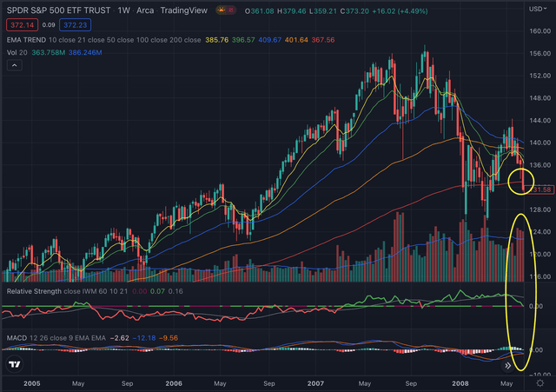Click the red 372.14 sell price button

[x=22, y=25]
